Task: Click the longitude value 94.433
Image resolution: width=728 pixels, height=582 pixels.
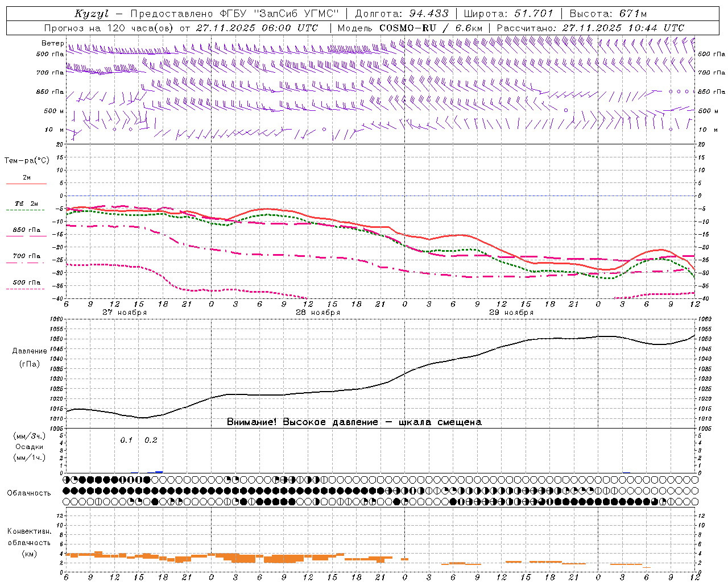Action: (429, 14)
